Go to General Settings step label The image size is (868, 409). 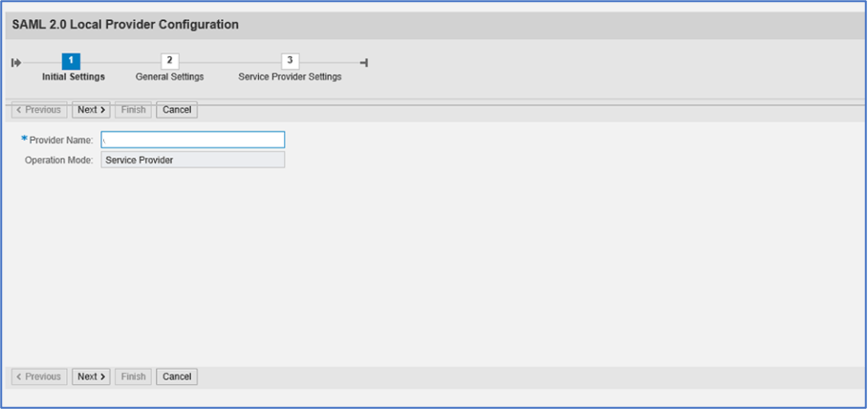[169, 77]
